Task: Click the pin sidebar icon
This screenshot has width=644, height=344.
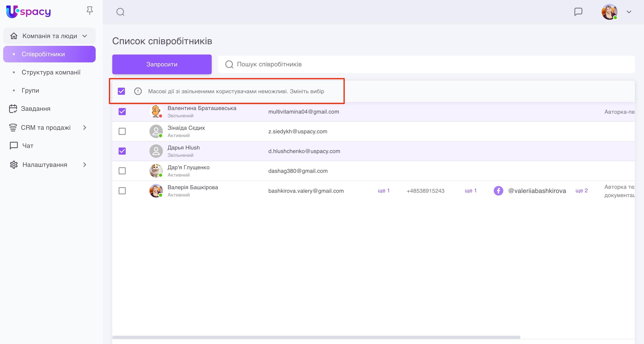Action: click(90, 10)
